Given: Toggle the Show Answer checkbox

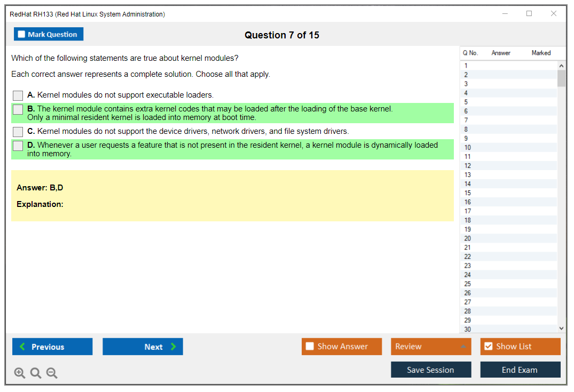Looking at the screenshot, I should pos(310,347).
